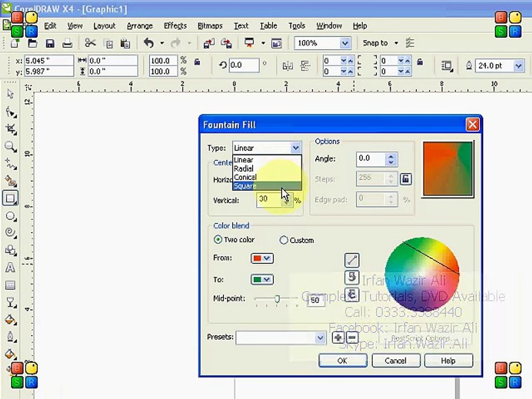Image resolution: width=532 pixels, height=399 pixels.
Task: Open the zoom level 100% dropdown
Action: point(345,43)
